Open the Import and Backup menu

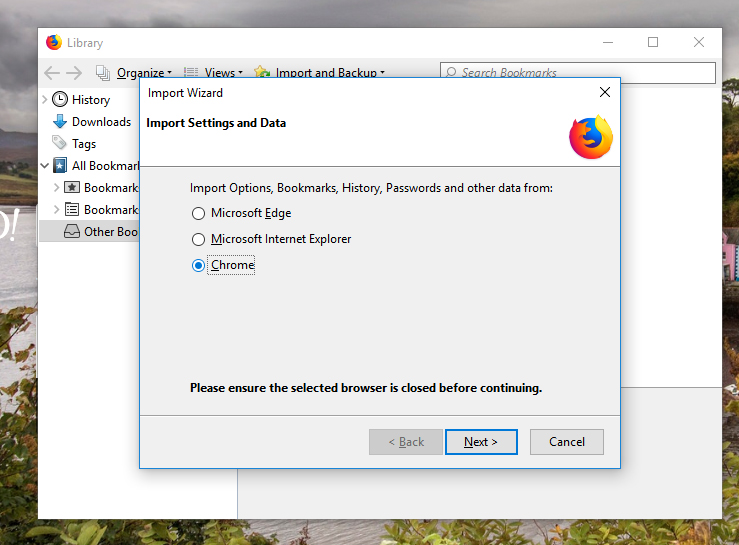[330, 73]
